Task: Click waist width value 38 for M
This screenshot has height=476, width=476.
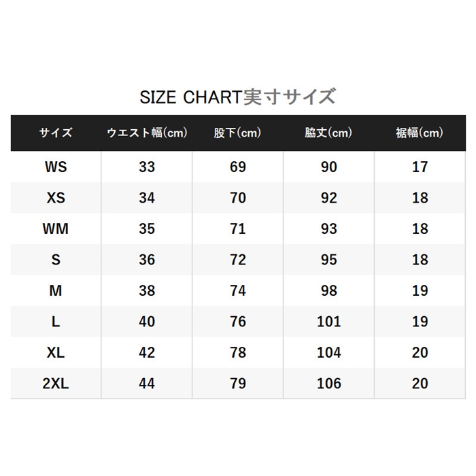Action: (147, 290)
